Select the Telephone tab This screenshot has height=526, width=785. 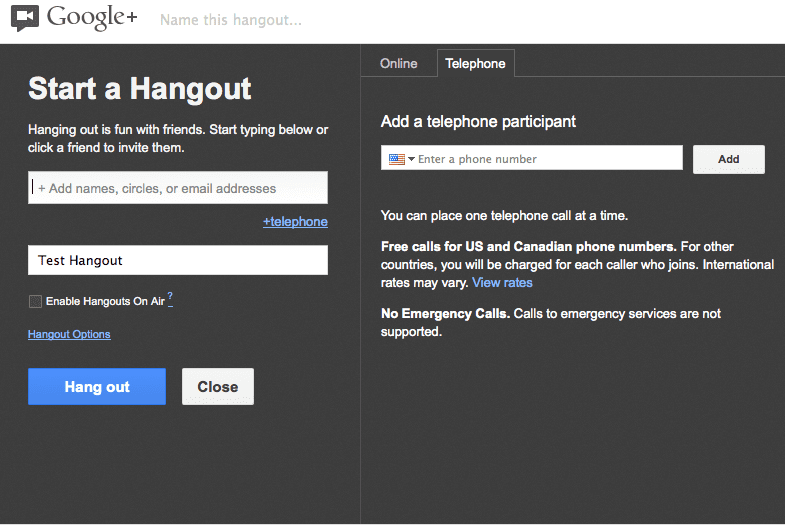point(475,64)
